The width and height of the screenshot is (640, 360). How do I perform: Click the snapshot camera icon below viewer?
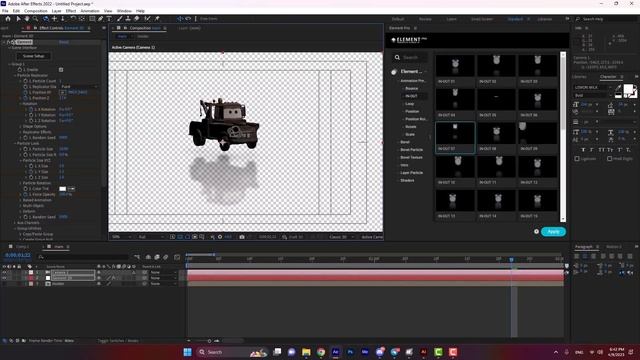click(x=242, y=237)
